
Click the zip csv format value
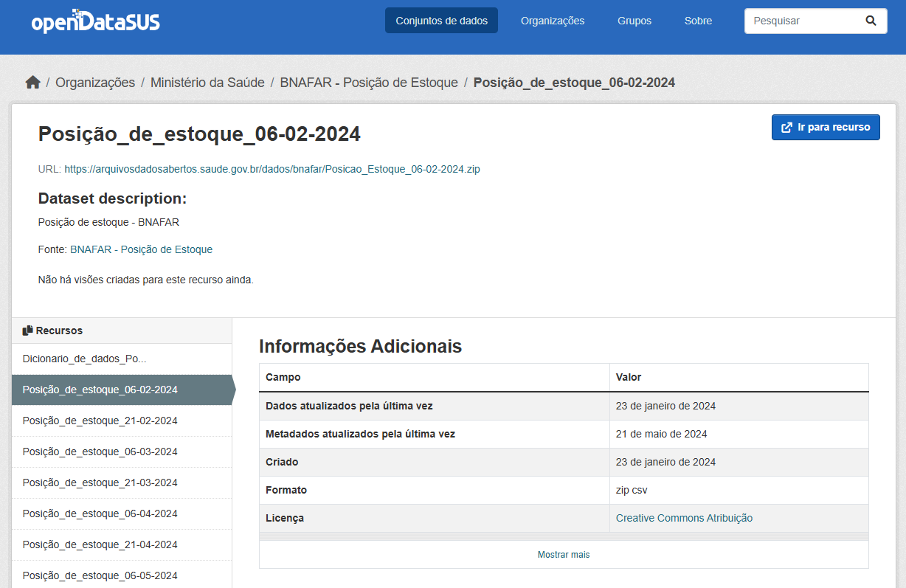point(632,490)
